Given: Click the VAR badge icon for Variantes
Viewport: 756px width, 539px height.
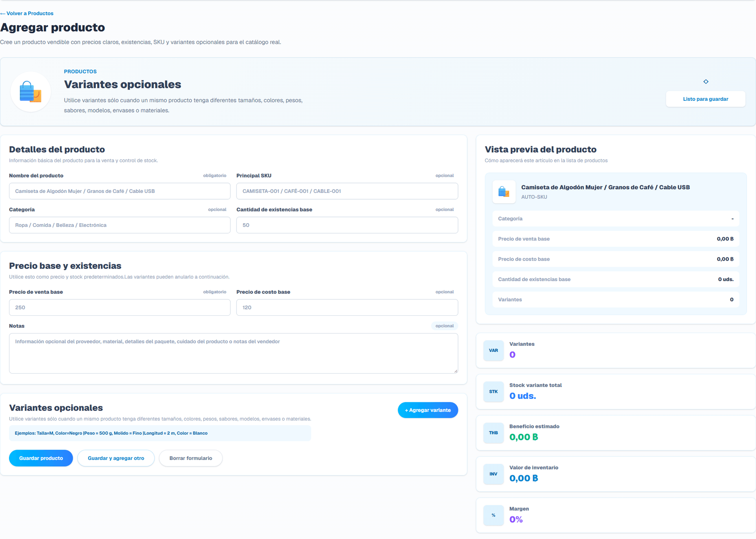Looking at the screenshot, I should 493,350.
